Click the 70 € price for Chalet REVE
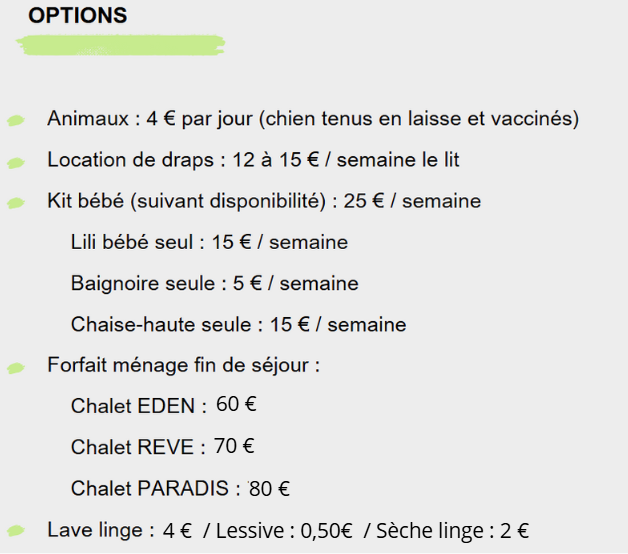 [235, 446]
